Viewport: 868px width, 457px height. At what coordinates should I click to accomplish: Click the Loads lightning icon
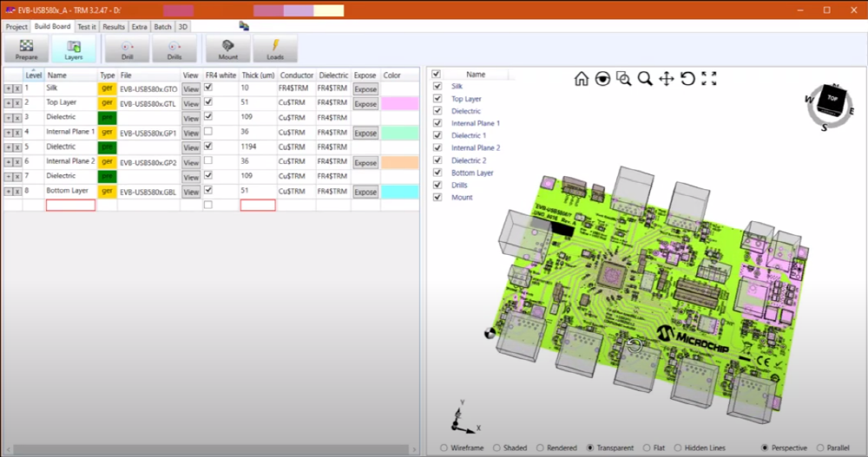(275, 49)
